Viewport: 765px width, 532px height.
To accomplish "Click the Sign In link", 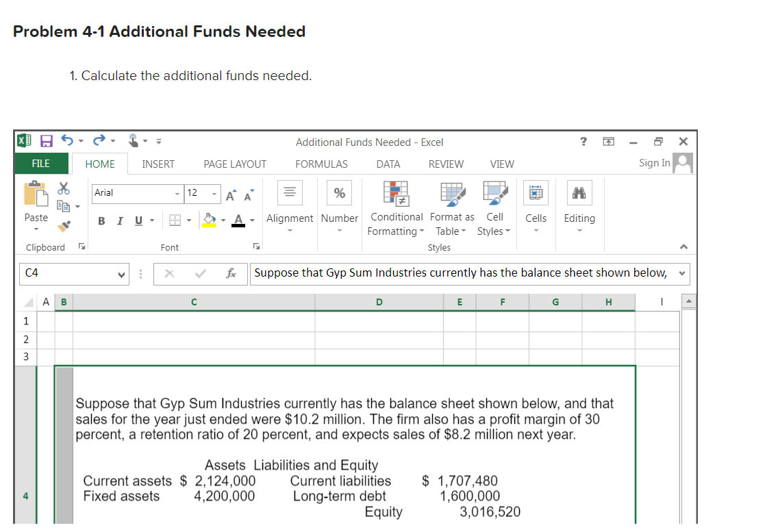I will [x=654, y=163].
